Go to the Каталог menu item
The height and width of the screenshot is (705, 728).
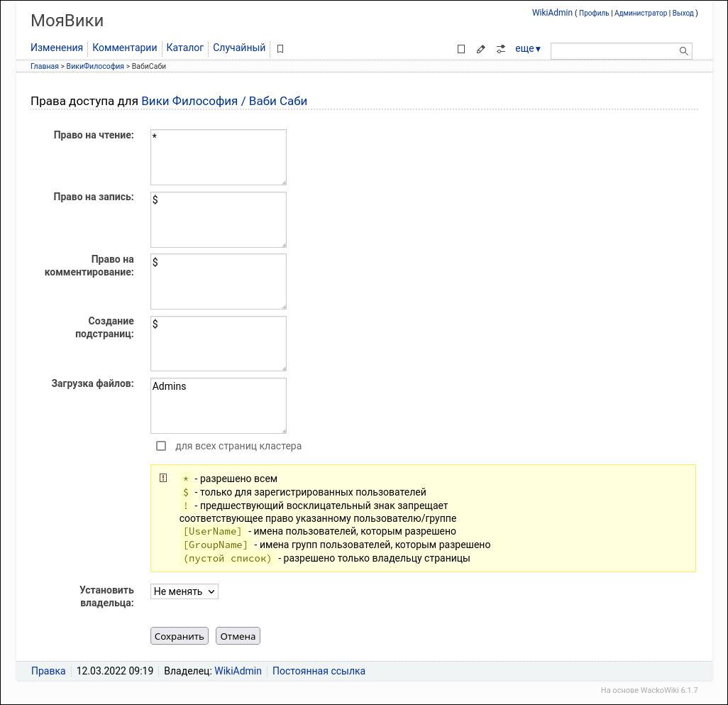tap(185, 48)
